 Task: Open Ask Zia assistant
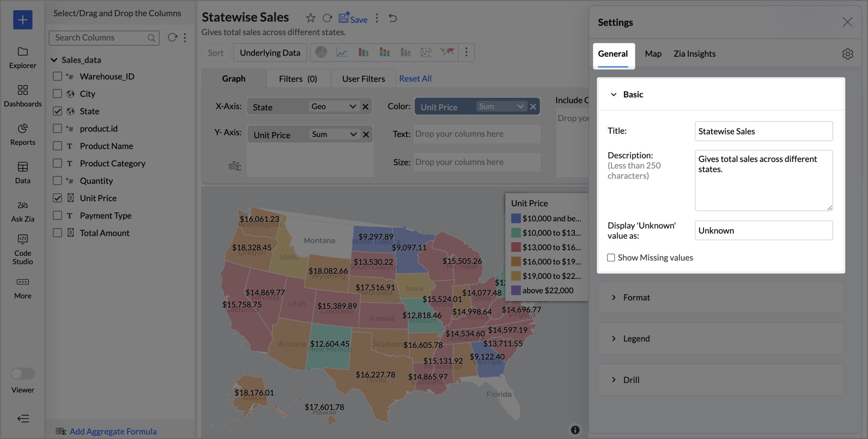(x=23, y=211)
